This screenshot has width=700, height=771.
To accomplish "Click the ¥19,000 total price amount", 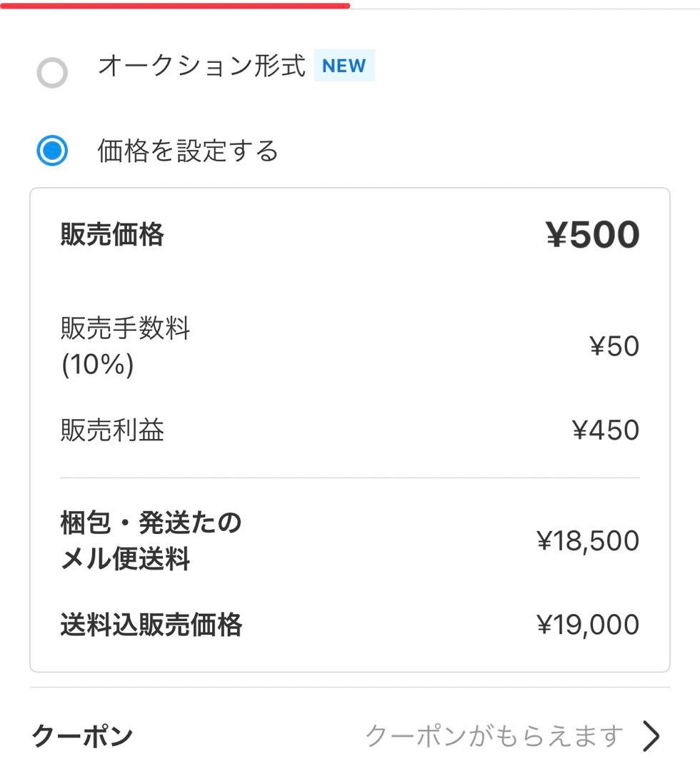I will 588,625.
